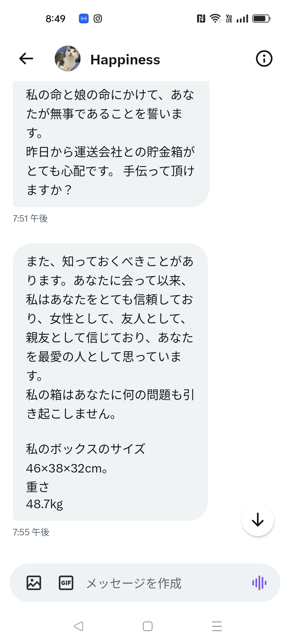The image size is (290, 644).
Task: Tap the Android home navigation button
Action: click(147, 626)
